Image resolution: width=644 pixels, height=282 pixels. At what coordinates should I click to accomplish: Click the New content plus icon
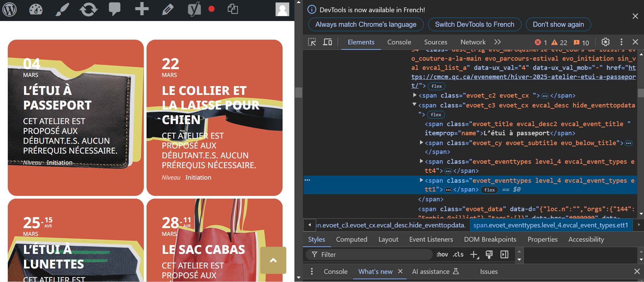tap(142, 9)
